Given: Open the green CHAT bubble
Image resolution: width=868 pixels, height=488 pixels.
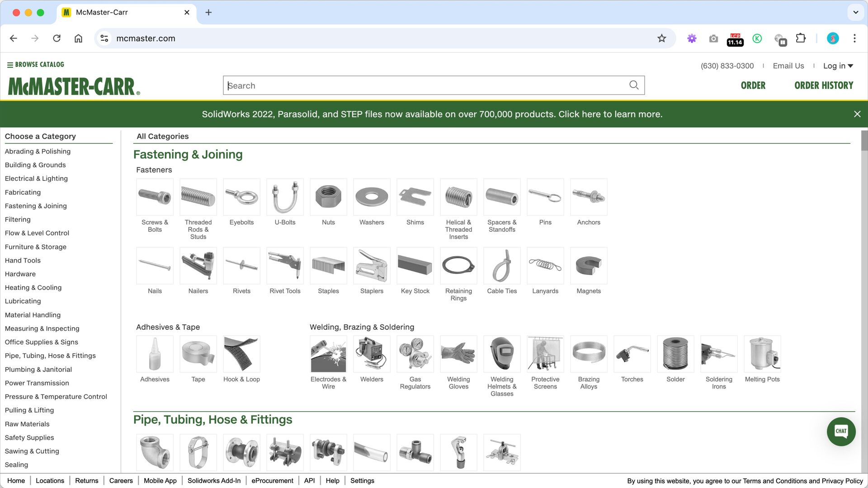Looking at the screenshot, I should click(x=841, y=431).
